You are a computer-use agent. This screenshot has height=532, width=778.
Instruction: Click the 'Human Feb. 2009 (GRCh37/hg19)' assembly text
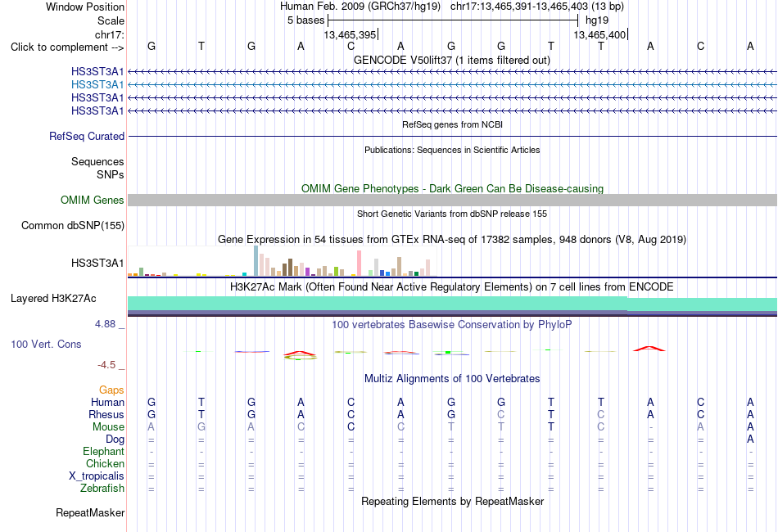point(360,7)
